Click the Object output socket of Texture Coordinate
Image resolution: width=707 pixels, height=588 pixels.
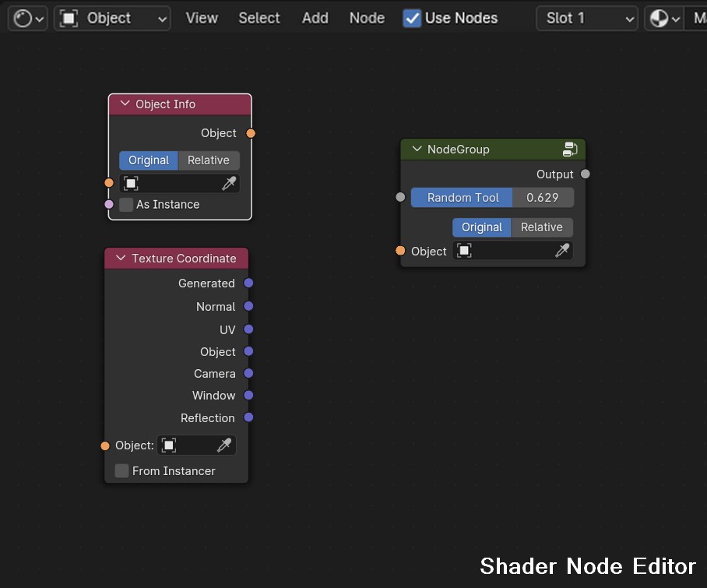coord(248,351)
